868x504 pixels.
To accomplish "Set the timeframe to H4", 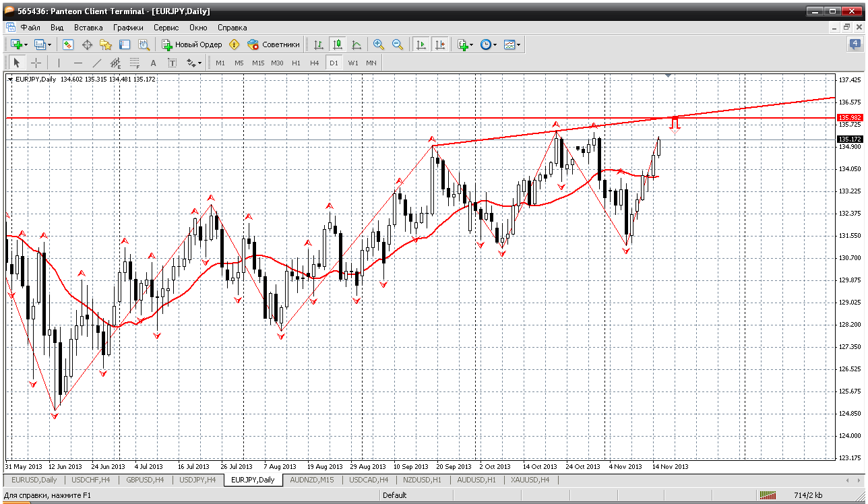I will click(x=315, y=63).
